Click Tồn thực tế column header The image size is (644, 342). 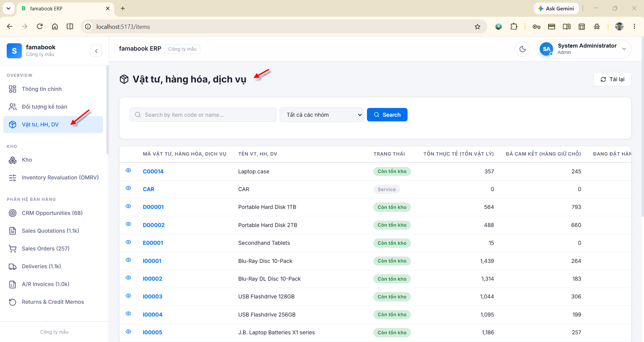459,154
